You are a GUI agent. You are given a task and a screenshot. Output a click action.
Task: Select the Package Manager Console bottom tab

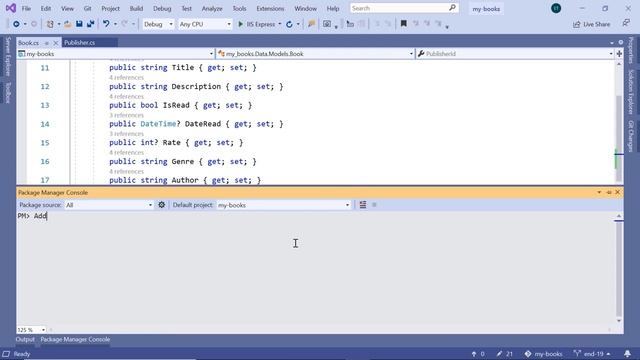[75, 339]
